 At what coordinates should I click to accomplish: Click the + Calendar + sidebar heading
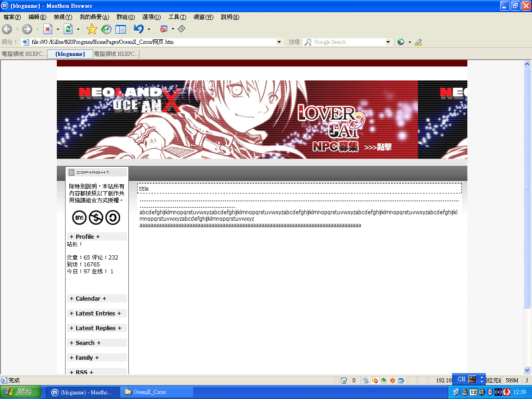tap(97, 298)
